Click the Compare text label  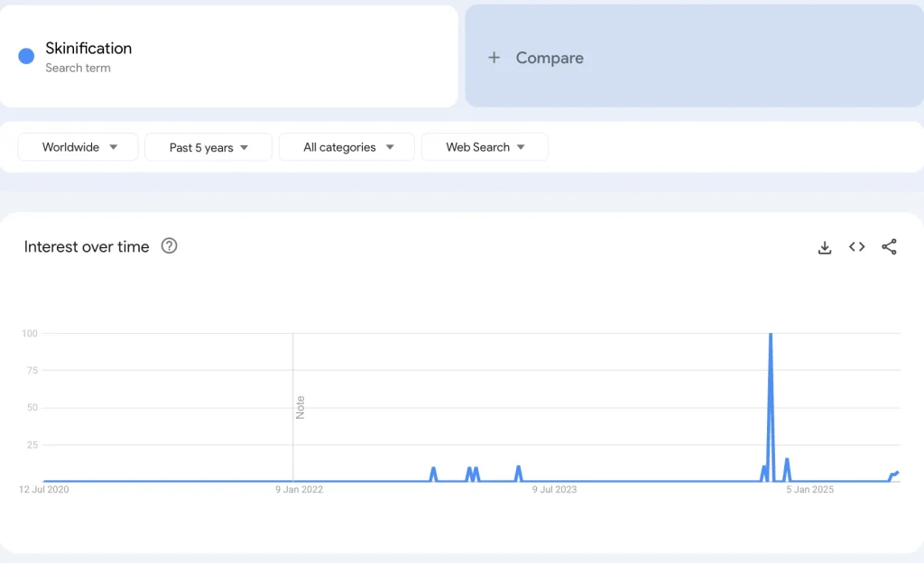550,58
